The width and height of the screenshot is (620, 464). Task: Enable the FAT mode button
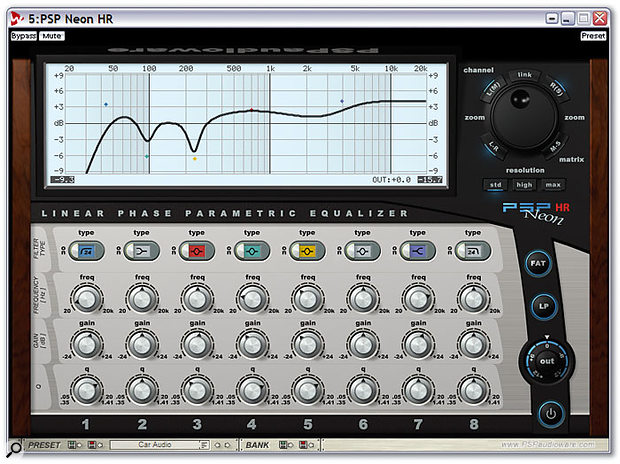click(x=538, y=263)
